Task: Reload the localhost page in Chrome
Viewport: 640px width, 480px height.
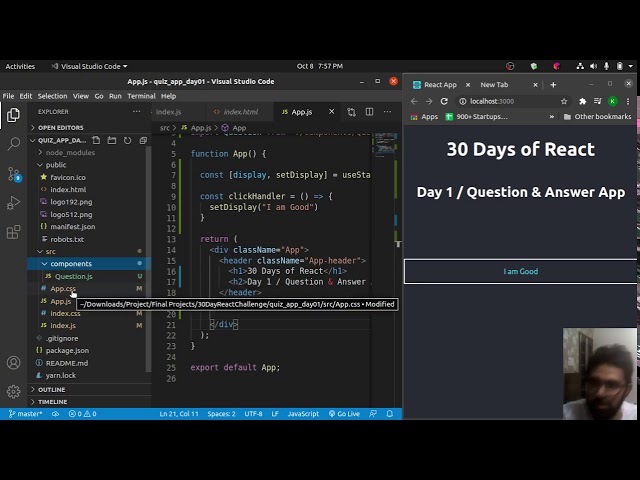Action: [444, 101]
